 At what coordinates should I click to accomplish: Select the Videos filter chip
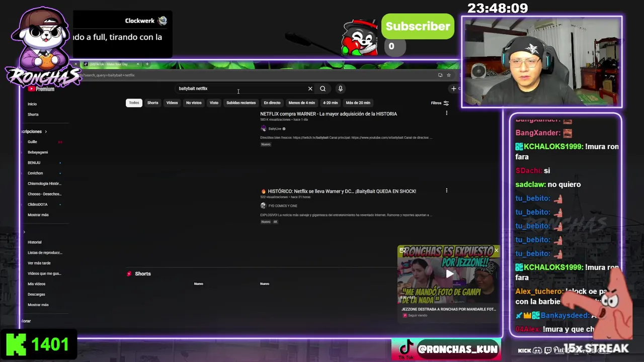coord(172,103)
